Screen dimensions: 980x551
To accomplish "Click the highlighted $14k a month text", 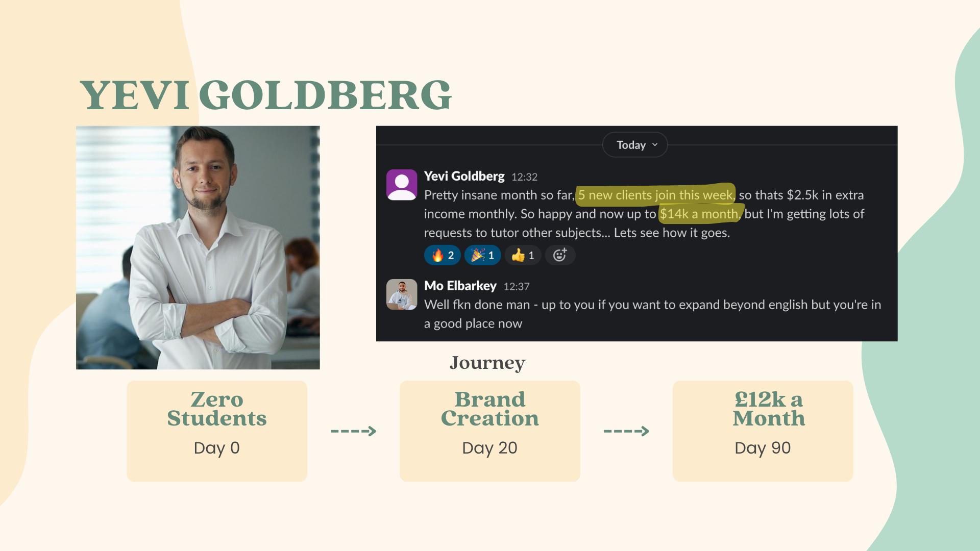I will 699,214.
